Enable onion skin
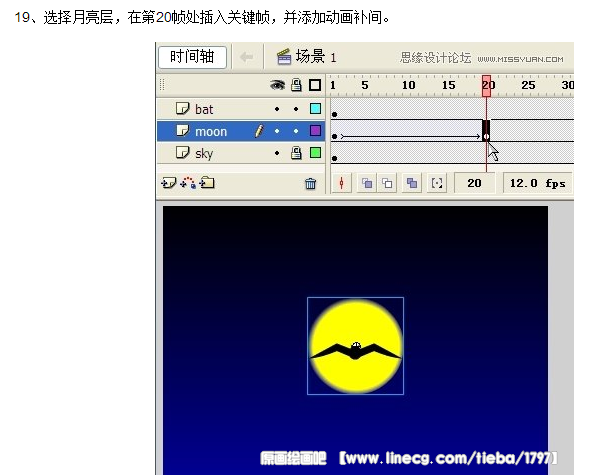This screenshot has height=475, width=591. (x=367, y=184)
